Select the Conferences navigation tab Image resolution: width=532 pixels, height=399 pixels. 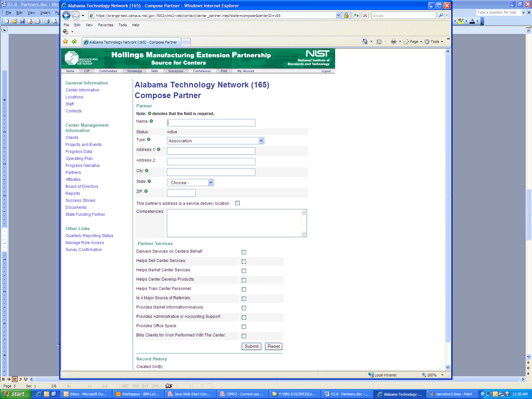pyautogui.click(x=202, y=71)
